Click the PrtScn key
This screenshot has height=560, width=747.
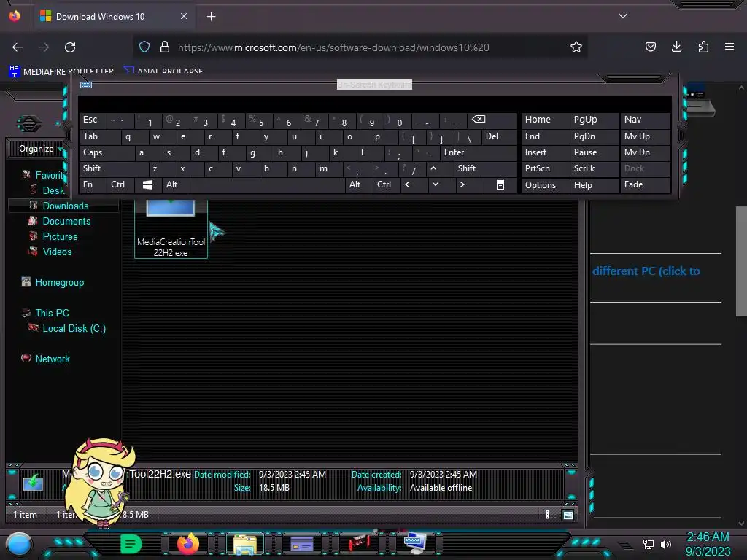545,168
